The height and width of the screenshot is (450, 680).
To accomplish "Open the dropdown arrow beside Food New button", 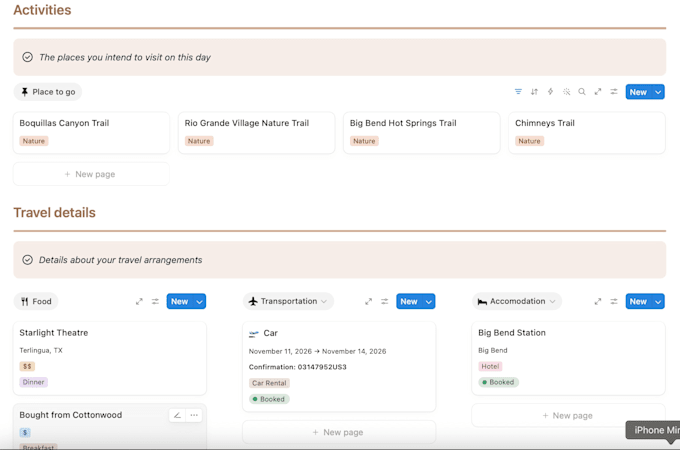I will (199, 301).
